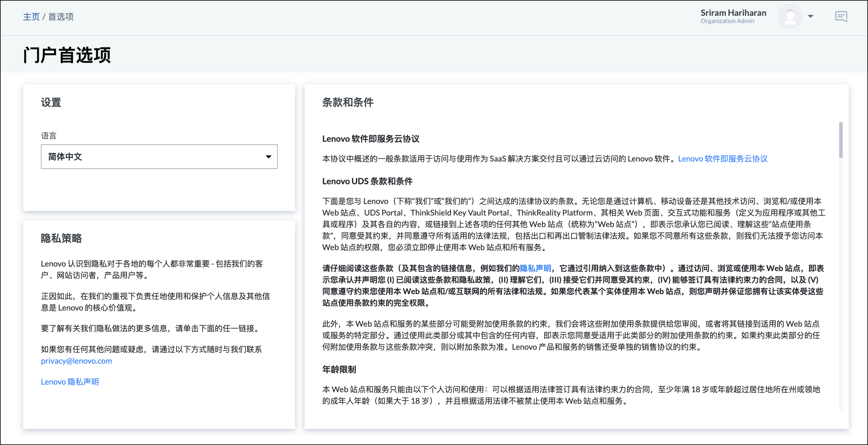The height and width of the screenshot is (445, 868).
Task: Click the Organization Admin role label
Action: [727, 21]
